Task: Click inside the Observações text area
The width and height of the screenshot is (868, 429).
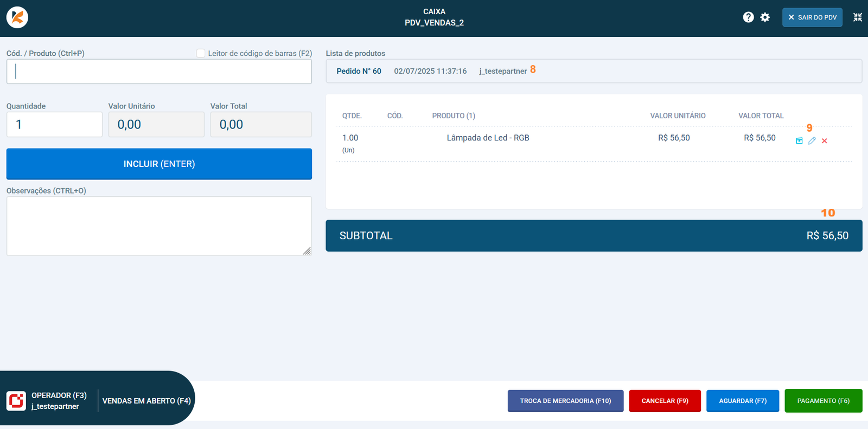Action: click(159, 226)
